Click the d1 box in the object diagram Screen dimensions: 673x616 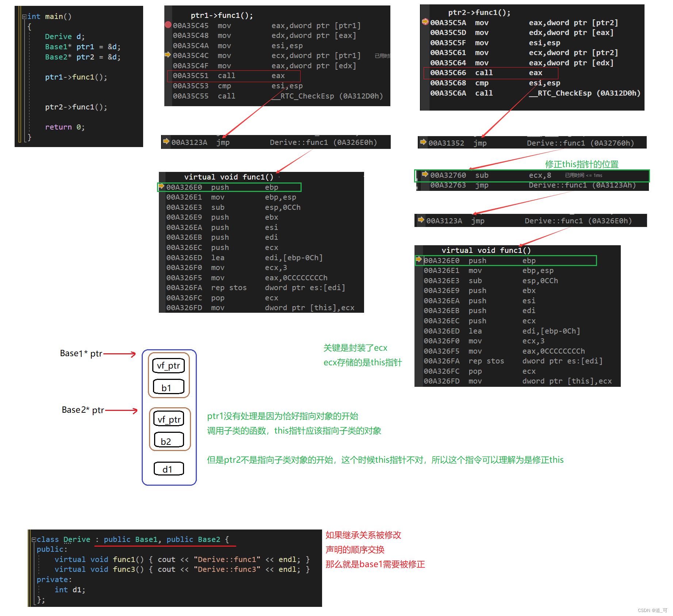point(169,469)
